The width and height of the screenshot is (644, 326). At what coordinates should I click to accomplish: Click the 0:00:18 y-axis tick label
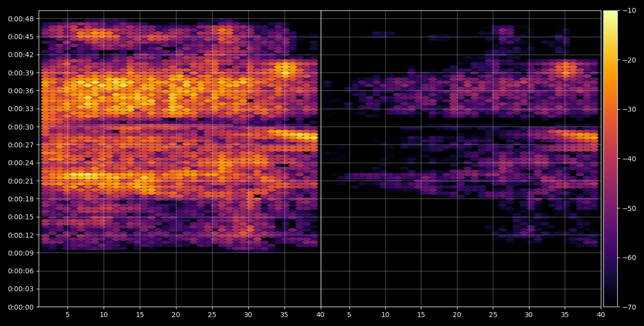pyautogui.click(x=21, y=198)
